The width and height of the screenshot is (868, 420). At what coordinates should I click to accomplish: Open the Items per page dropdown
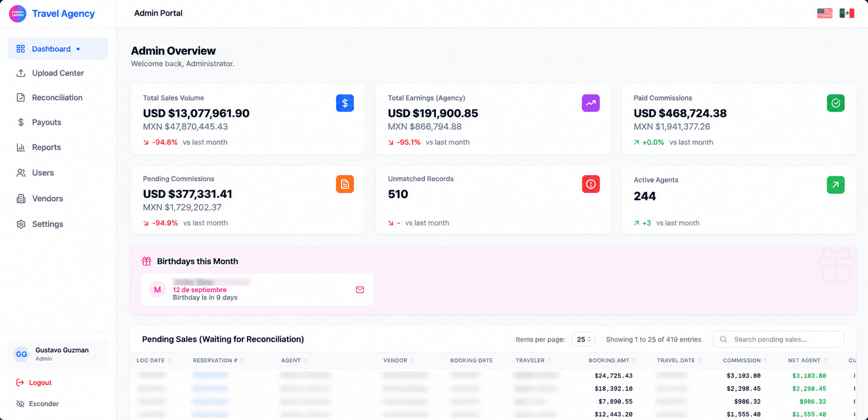(583, 340)
